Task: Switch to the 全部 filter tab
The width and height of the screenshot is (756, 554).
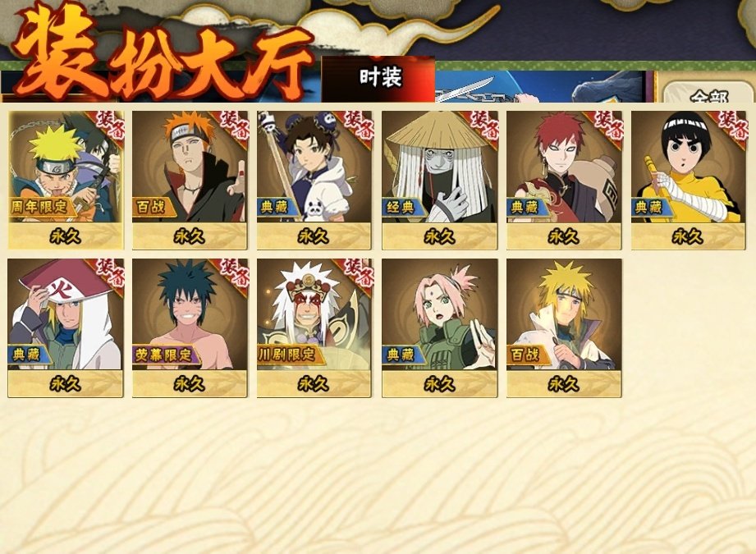Action: pyautogui.click(x=708, y=93)
